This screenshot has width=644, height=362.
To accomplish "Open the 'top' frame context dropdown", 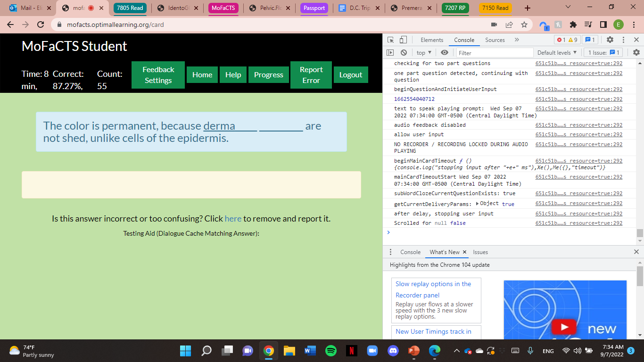I will click(x=423, y=52).
